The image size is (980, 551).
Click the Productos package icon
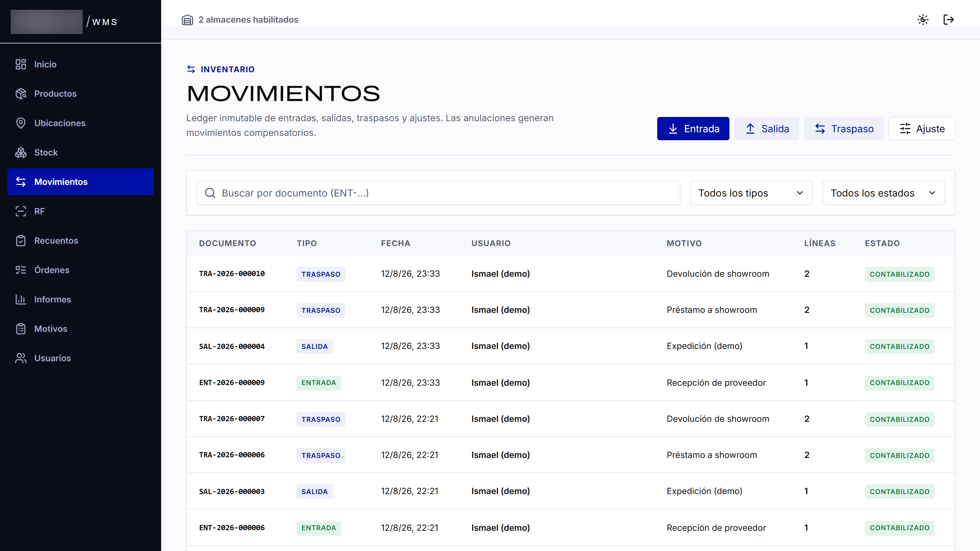pyautogui.click(x=21, y=94)
